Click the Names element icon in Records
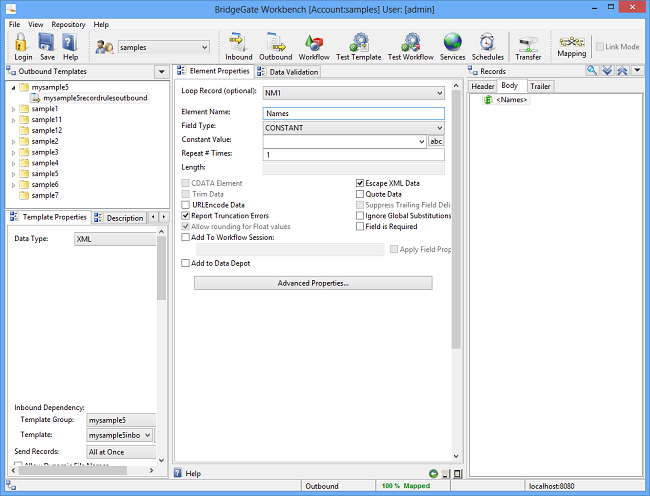Image resolution: width=650 pixels, height=496 pixels. coord(488,99)
